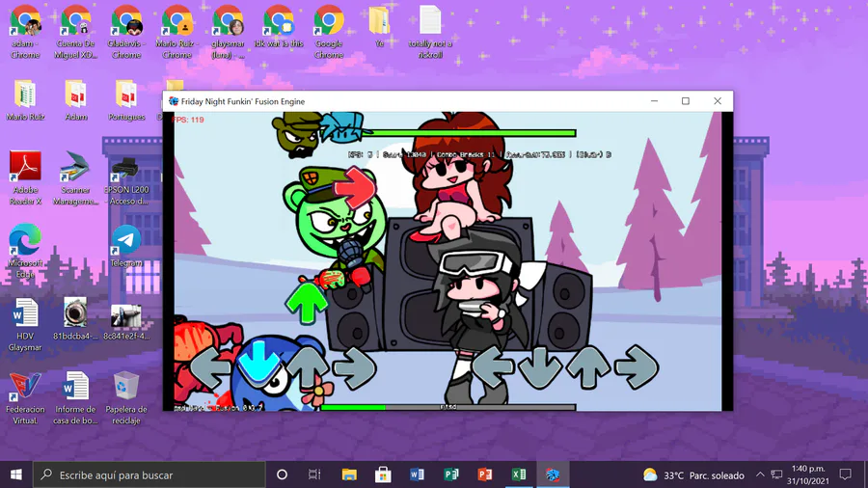Open Papelera de reciclaje
868x488 pixels.
126,397
